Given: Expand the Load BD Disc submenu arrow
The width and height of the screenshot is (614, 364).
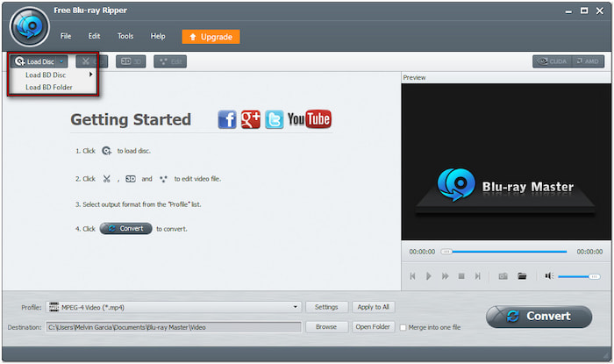Looking at the screenshot, I should (x=90, y=75).
